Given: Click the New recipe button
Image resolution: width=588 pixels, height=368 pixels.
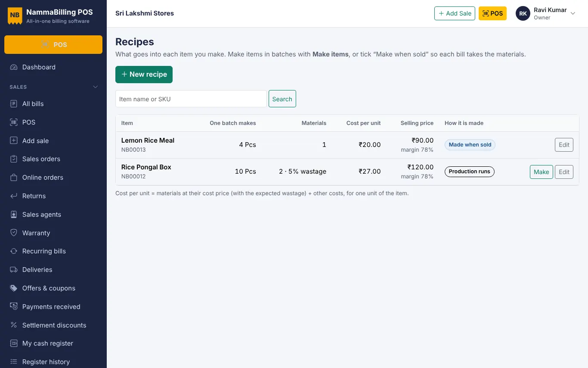Looking at the screenshot, I should click(144, 75).
